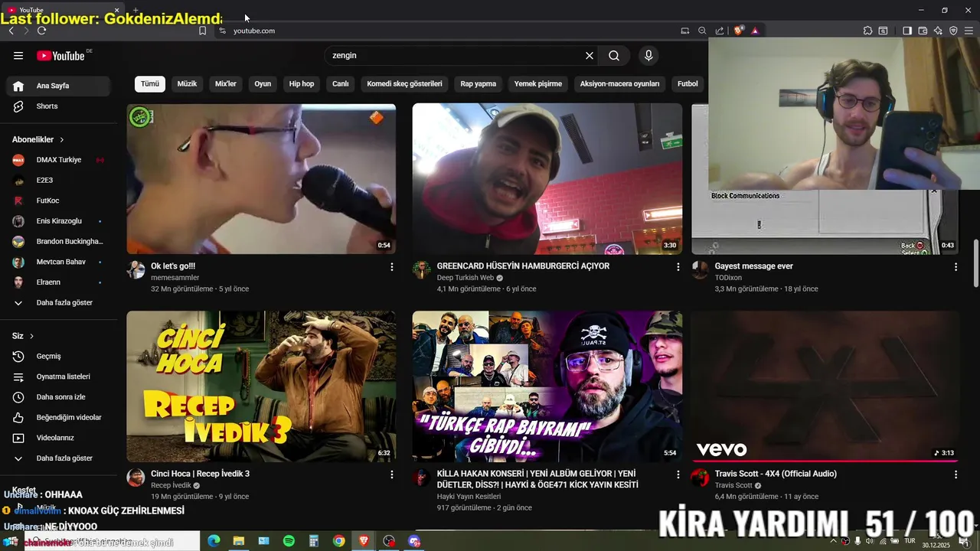Select the Mix'ler filter chip
The image size is (980, 551).
coord(226,84)
